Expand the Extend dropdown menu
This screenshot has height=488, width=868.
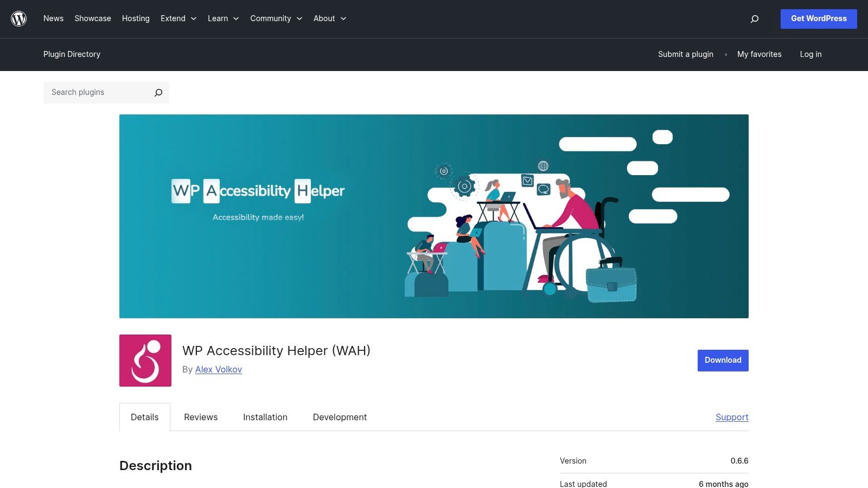(178, 18)
